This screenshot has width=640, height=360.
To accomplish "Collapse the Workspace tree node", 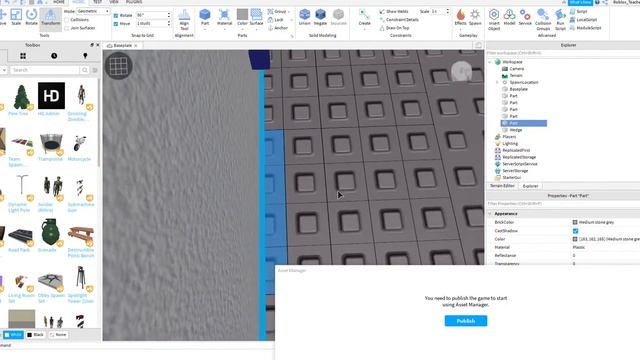I will [x=490, y=62].
